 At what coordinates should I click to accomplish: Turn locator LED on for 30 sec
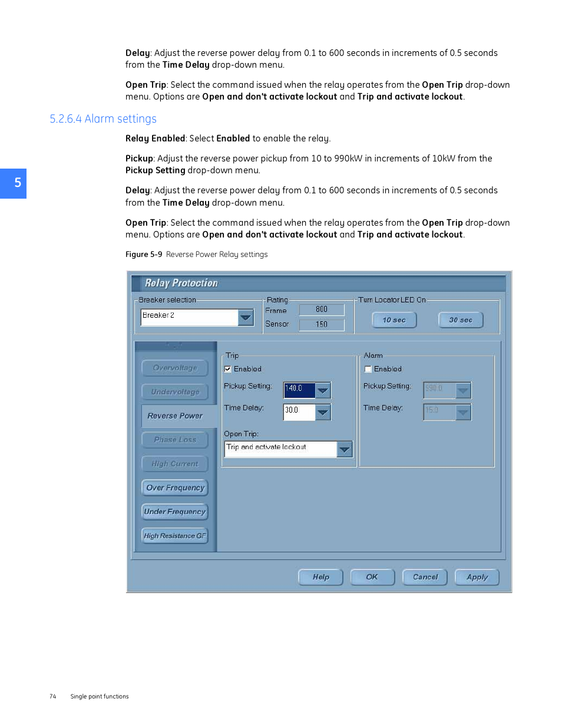tap(461, 320)
